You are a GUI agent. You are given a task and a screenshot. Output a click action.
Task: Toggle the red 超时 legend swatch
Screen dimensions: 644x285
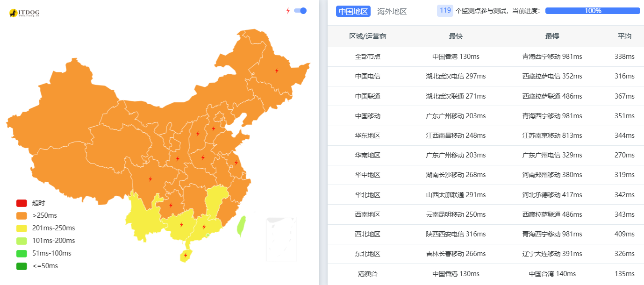click(x=21, y=203)
